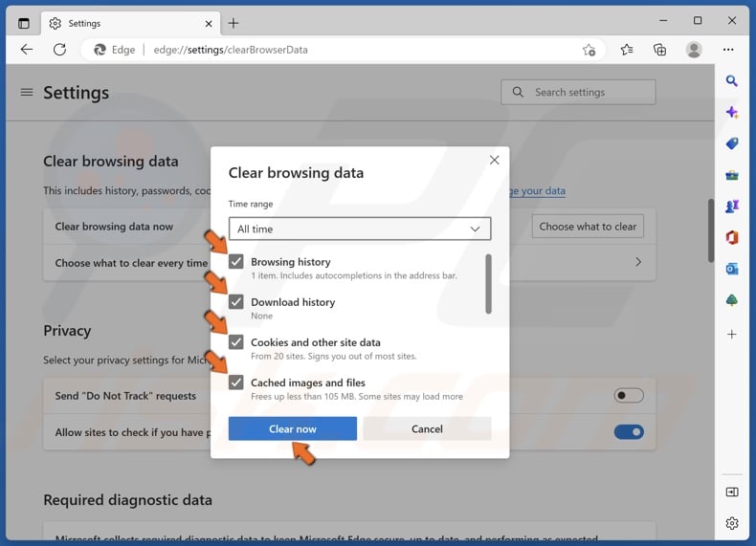Image resolution: width=756 pixels, height=546 pixels.
Task: Uncheck Browsing history checkbox
Action: click(x=235, y=261)
